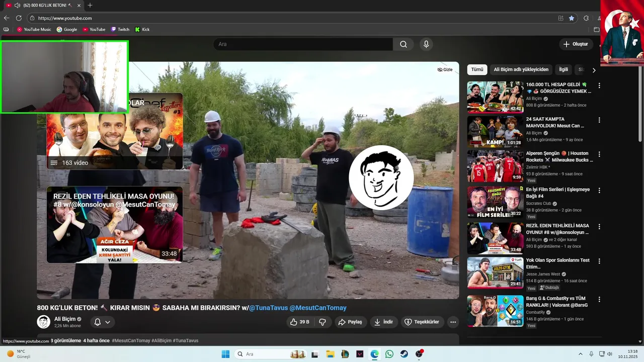Click the Oluştur create button
Screen dimensions: 644x362
pos(576,44)
